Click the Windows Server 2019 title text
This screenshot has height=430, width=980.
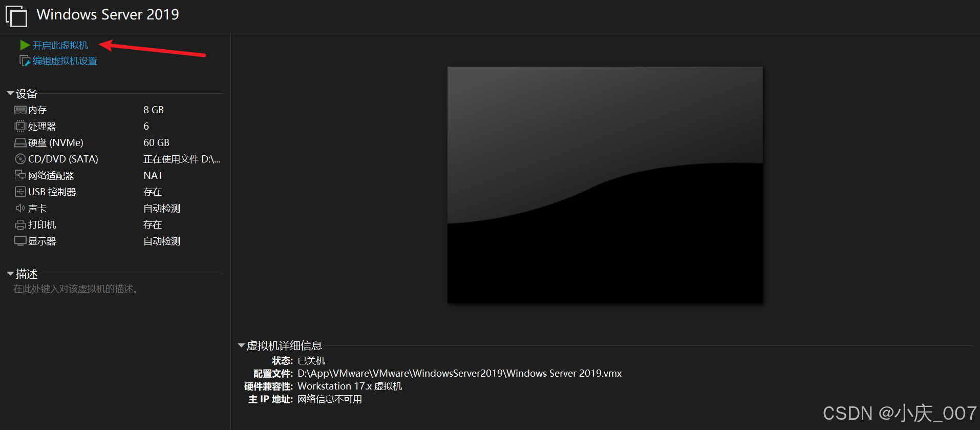pyautogui.click(x=108, y=14)
